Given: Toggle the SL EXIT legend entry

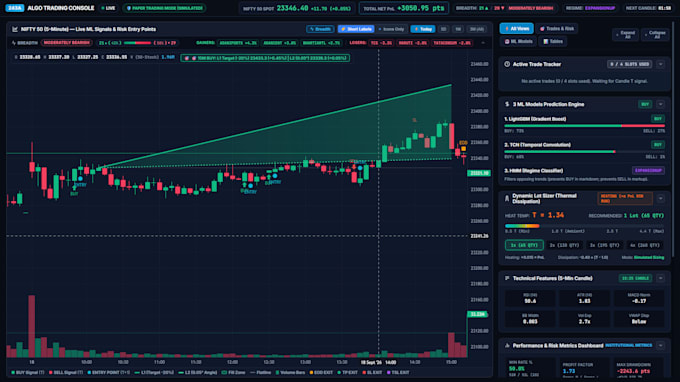Looking at the screenshot, I should click(x=372, y=372).
